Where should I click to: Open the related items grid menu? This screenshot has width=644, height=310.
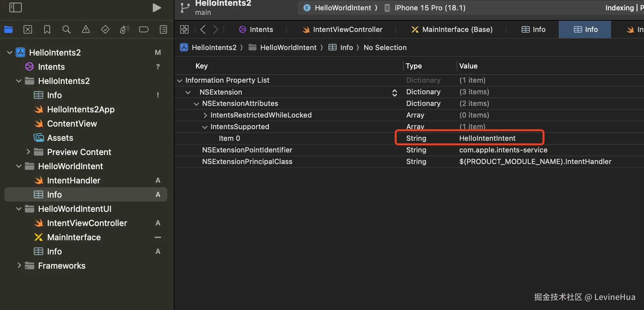coord(184,29)
